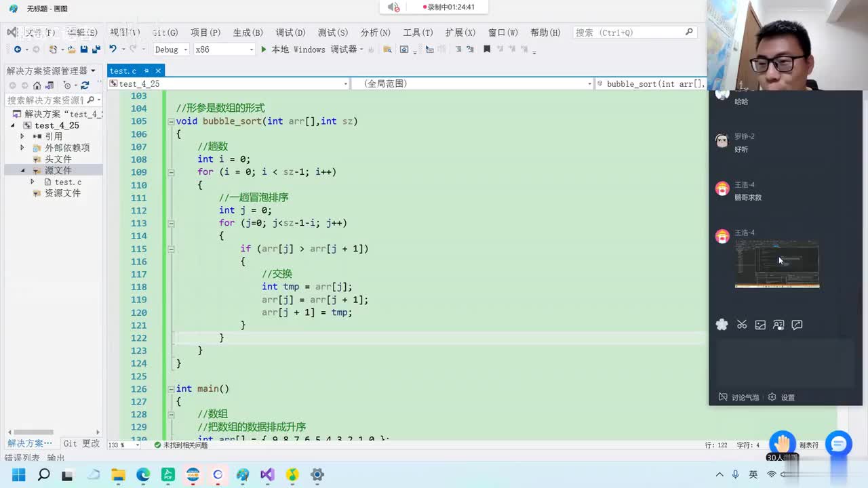Open Settings gear in the taskbar
868x488 pixels.
317,474
